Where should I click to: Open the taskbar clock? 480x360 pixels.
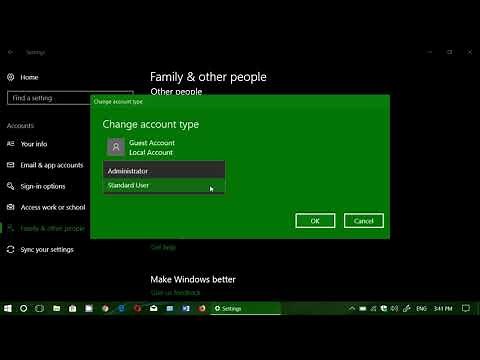click(x=443, y=308)
